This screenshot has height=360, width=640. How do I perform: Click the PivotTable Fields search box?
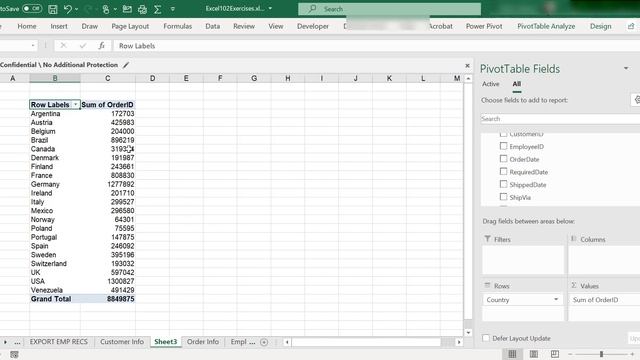[x=560, y=119]
